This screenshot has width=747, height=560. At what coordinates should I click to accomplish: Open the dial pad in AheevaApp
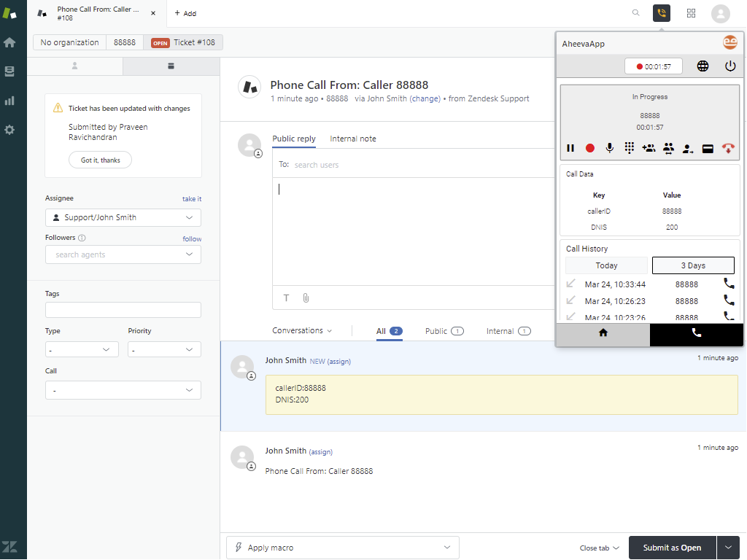point(629,148)
